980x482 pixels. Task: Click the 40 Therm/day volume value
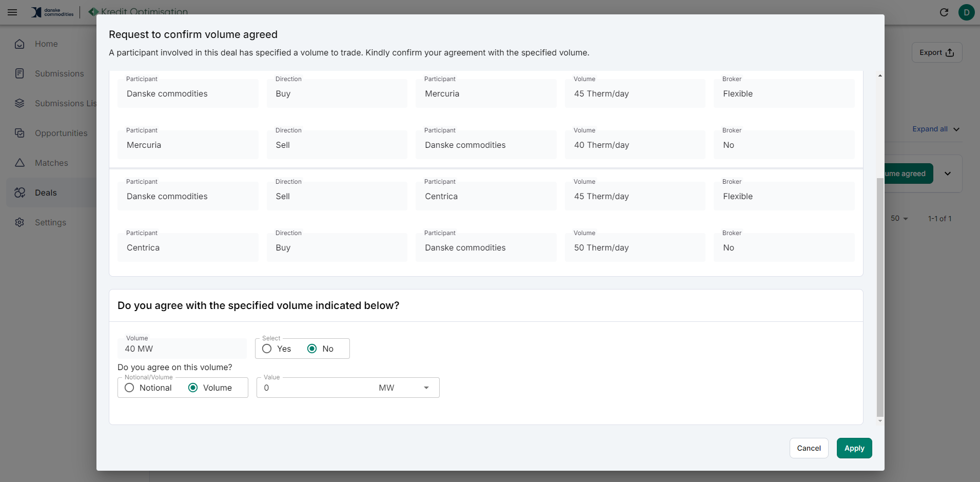[x=601, y=145]
